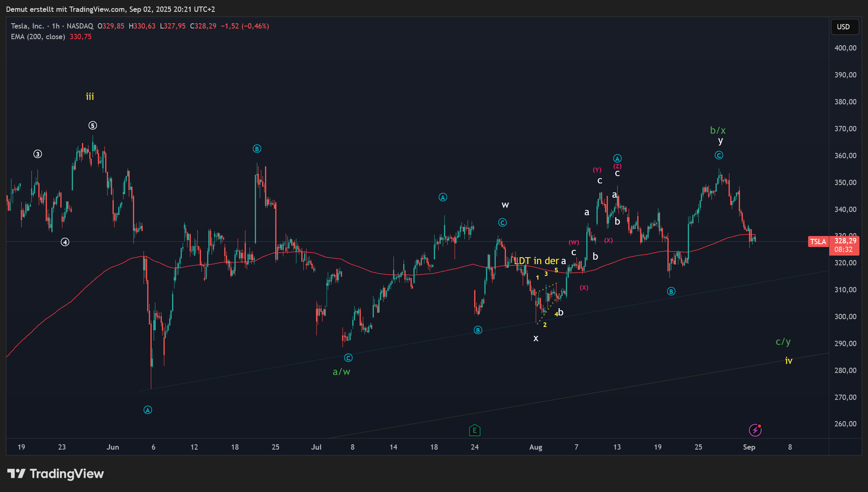The image size is (868, 492).
Task: Click the Tesla, Inc. symbol title
Action: (x=27, y=26)
